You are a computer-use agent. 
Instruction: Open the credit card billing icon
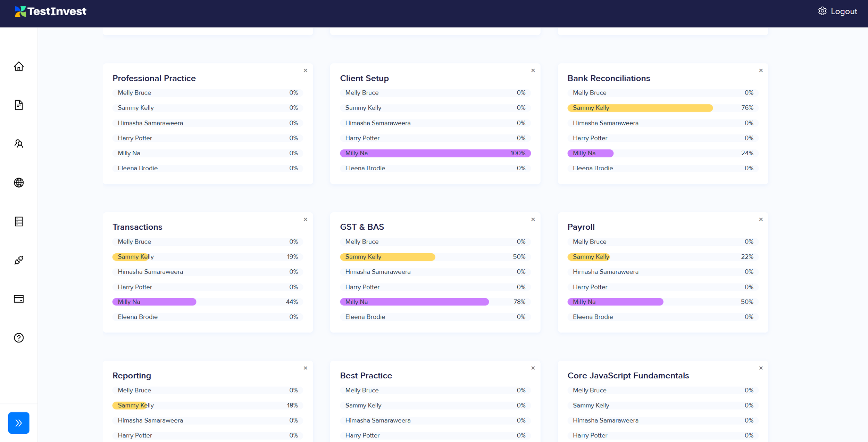[x=19, y=299]
